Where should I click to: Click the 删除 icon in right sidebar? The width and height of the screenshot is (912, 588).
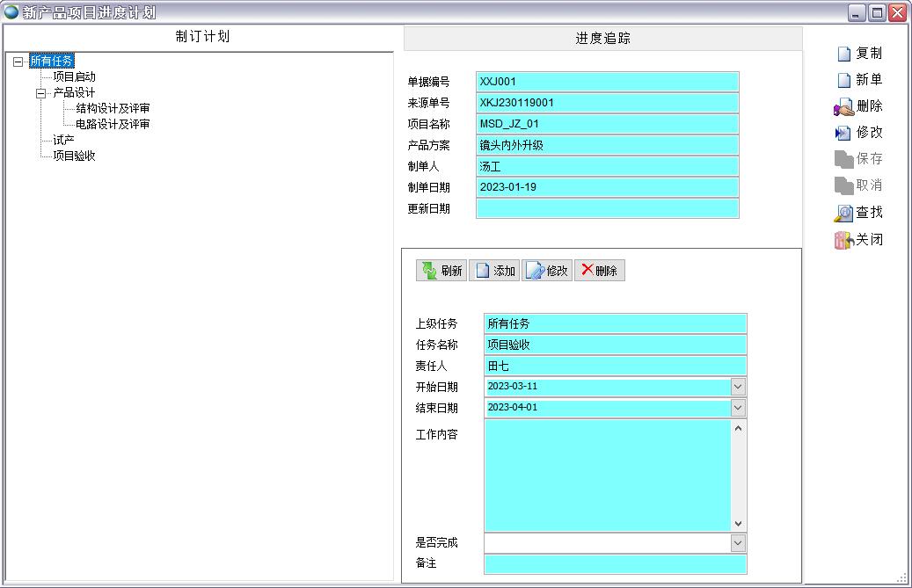coord(844,107)
